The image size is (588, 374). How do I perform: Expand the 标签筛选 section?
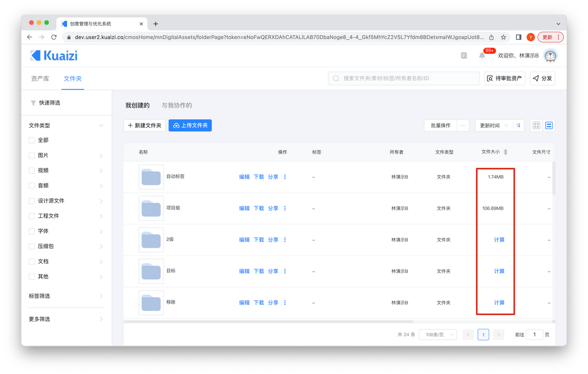[x=101, y=296]
